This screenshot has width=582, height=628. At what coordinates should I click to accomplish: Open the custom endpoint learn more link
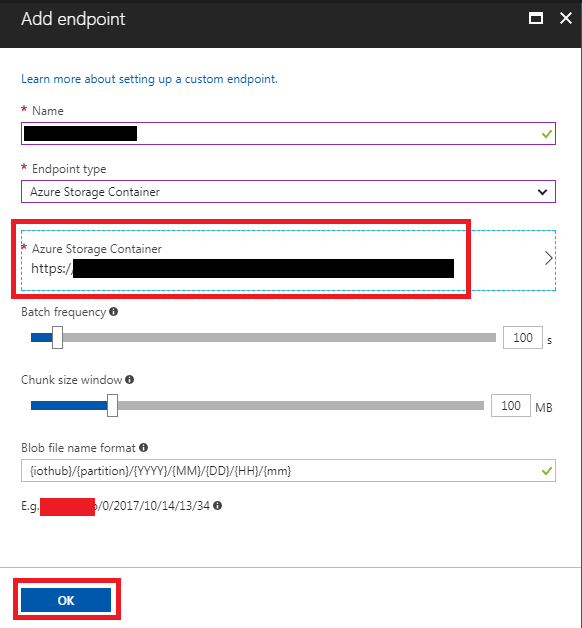[x=149, y=79]
